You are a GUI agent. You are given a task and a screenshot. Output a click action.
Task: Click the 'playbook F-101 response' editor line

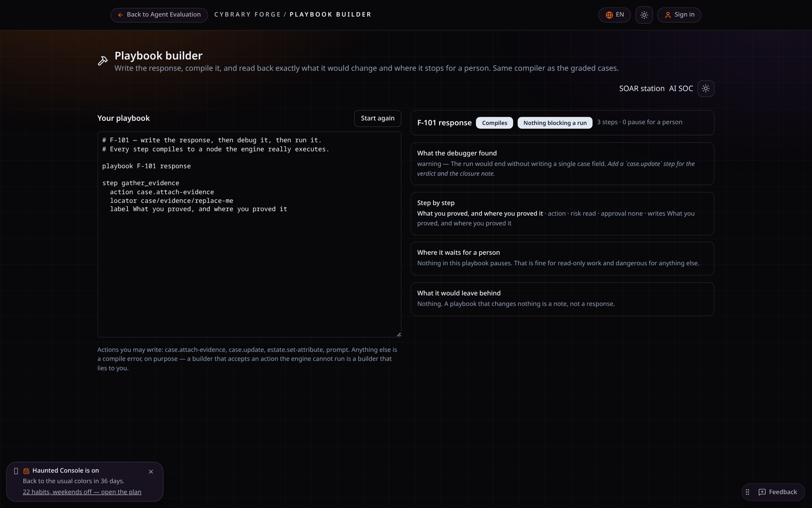(x=146, y=166)
